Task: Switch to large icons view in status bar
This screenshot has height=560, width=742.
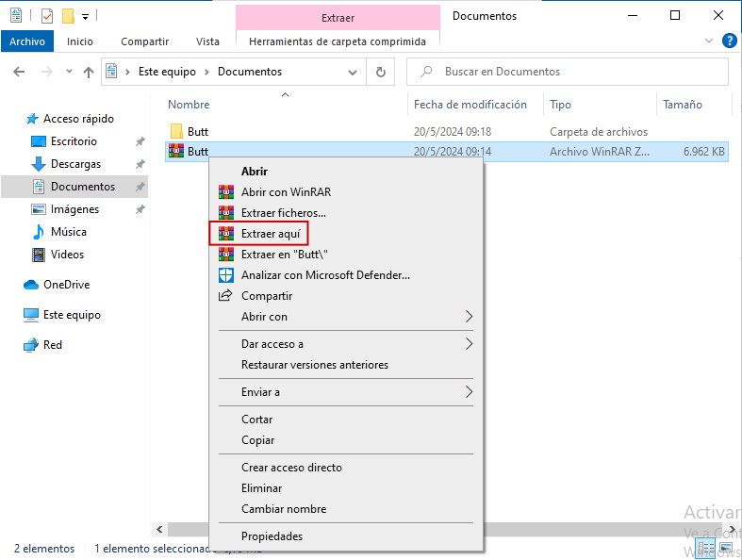Action: [727, 549]
